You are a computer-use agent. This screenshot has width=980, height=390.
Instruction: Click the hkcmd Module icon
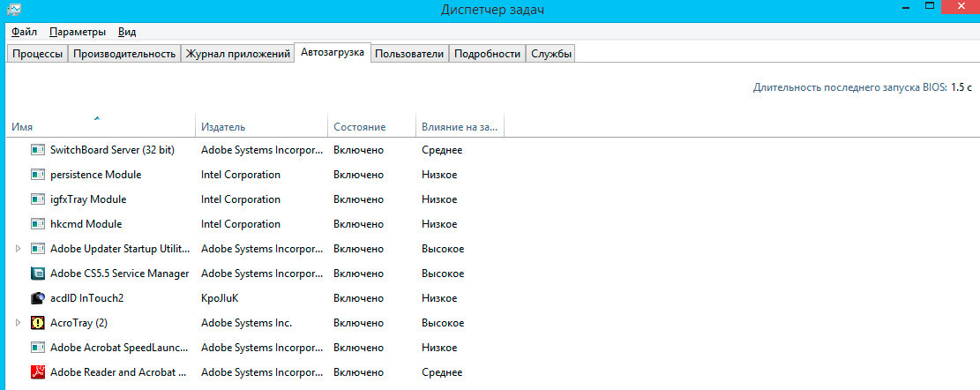click(38, 224)
